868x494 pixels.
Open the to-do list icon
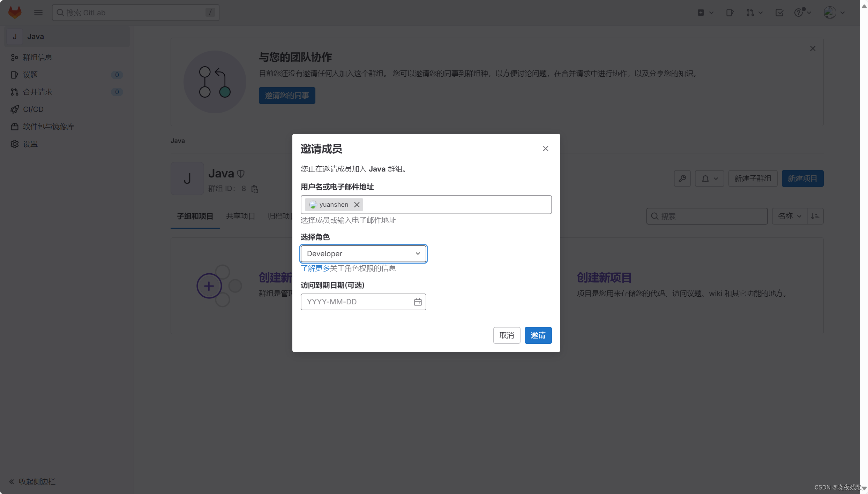779,13
